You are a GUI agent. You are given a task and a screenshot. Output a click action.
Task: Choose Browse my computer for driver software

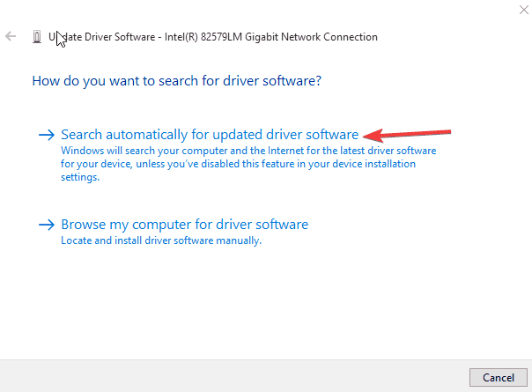click(185, 225)
